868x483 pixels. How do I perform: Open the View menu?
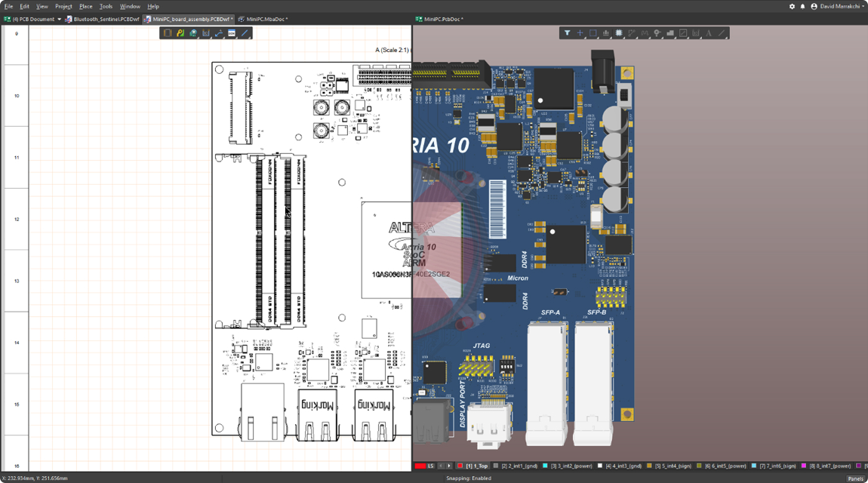[x=42, y=6]
